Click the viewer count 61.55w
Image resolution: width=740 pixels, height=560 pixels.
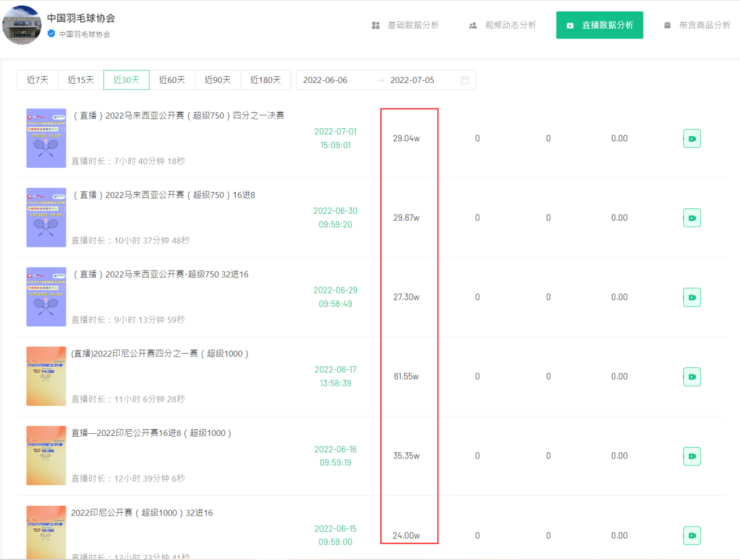(406, 376)
